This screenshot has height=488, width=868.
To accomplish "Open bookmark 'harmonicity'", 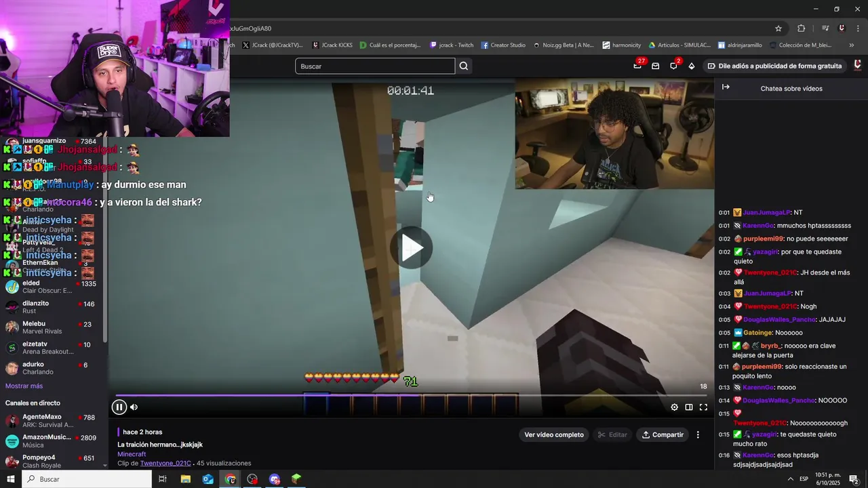I will pyautogui.click(x=621, y=45).
